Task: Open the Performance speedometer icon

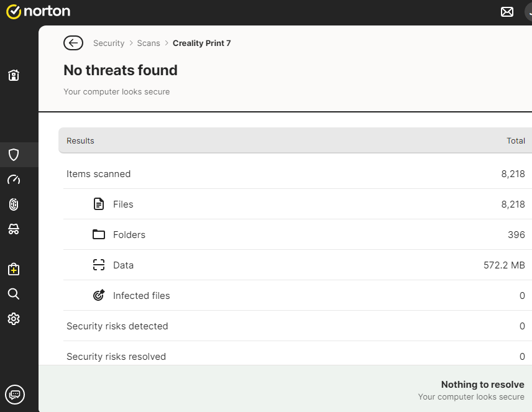Action: 14,180
